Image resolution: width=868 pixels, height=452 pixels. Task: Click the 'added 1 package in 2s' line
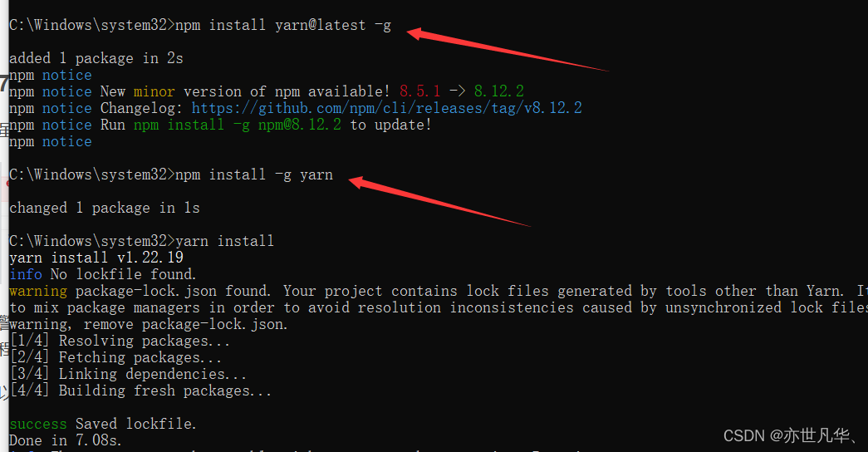(x=96, y=58)
